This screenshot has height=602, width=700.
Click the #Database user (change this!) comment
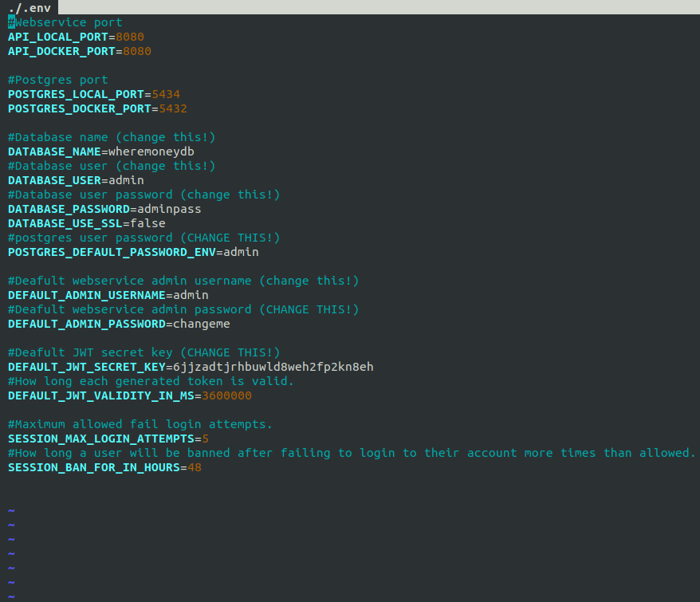(x=112, y=166)
